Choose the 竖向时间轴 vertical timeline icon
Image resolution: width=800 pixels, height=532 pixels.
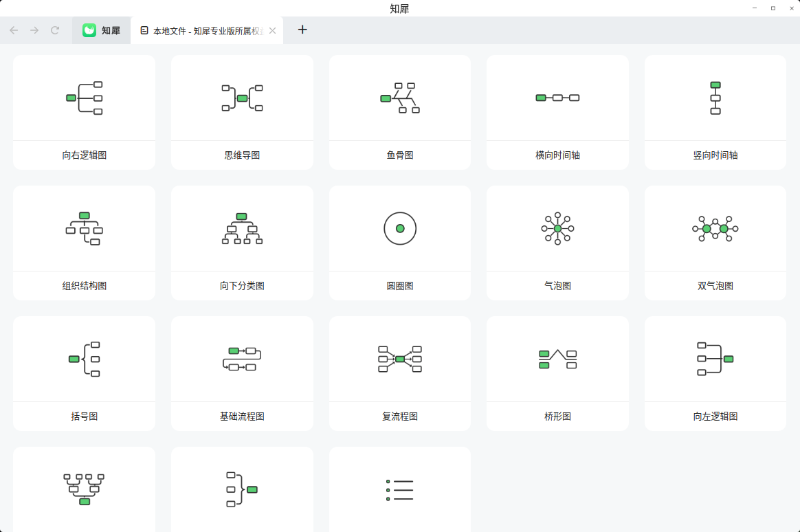click(715, 98)
